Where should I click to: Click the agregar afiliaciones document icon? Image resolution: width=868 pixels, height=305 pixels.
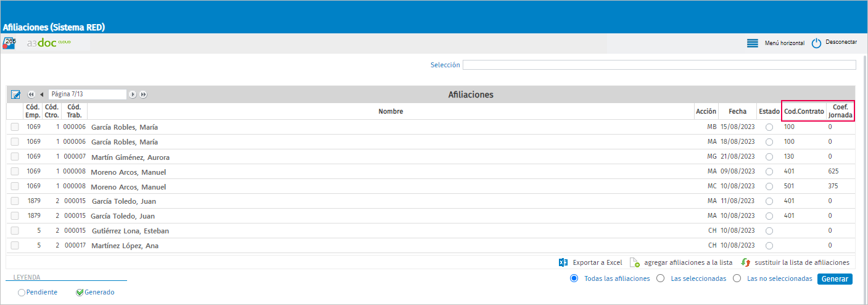click(x=635, y=262)
